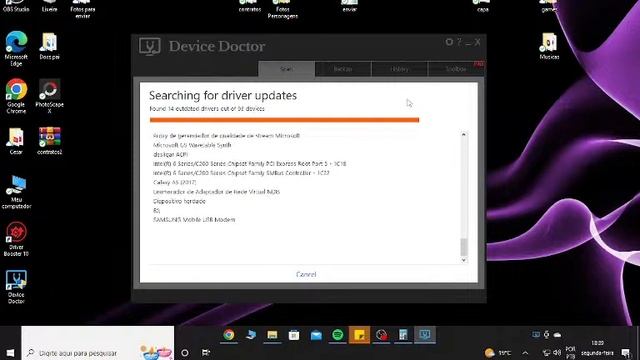Open the network tray icon

click(547, 353)
